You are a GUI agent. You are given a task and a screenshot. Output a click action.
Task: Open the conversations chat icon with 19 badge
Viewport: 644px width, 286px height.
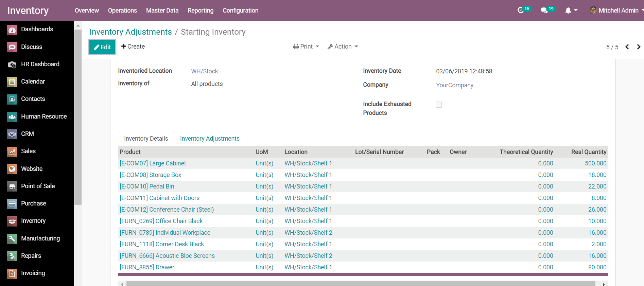pos(548,10)
